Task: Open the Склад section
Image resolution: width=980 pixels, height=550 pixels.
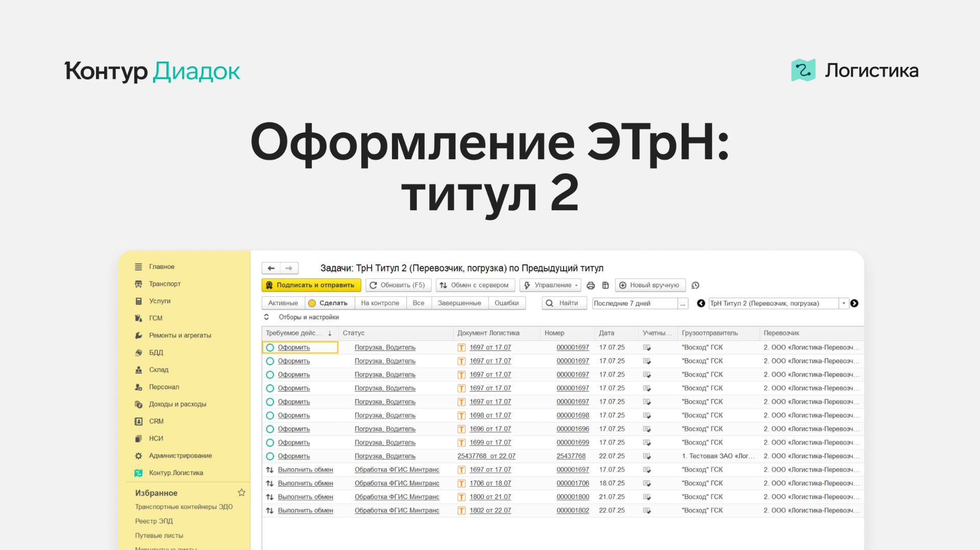Action: (x=159, y=369)
